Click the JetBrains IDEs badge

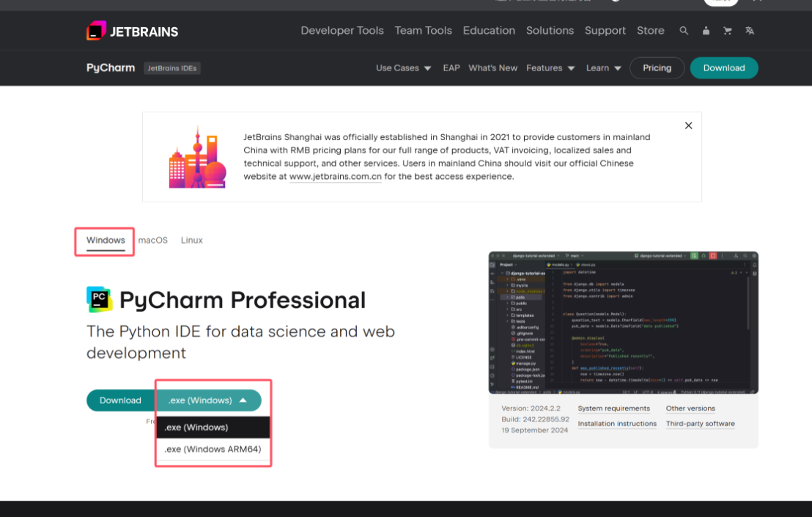click(x=172, y=68)
